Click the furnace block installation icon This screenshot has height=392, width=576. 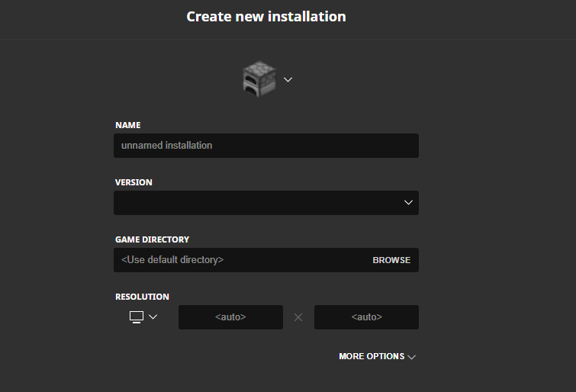click(x=259, y=79)
